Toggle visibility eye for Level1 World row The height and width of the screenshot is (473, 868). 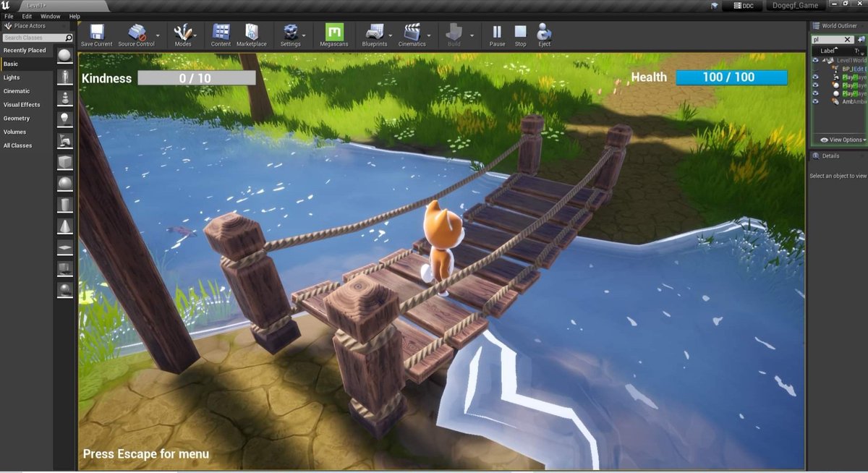click(815, 60)
